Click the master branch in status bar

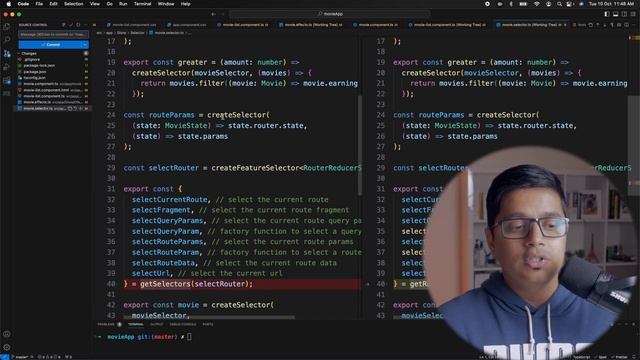click(x=21, y=357)
